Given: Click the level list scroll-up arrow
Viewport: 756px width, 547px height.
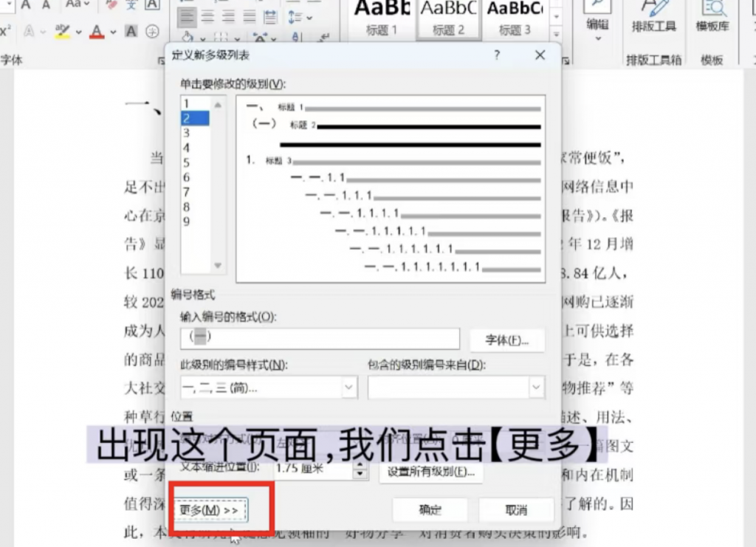Looking at the screenshot, I should (218, 105).
